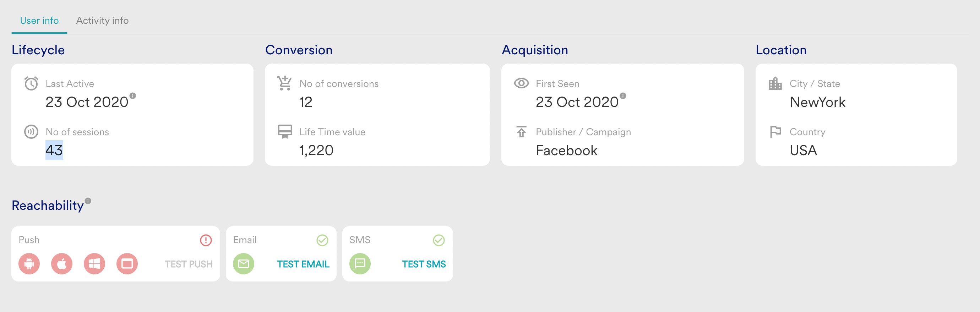Switch to the Activity info tab
Image resolution: width=980 pixels, height=312 pixels.
[x=102, y=21]
